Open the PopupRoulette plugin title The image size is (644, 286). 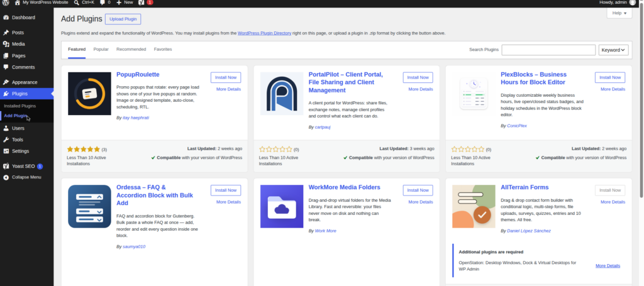[138, 75]
